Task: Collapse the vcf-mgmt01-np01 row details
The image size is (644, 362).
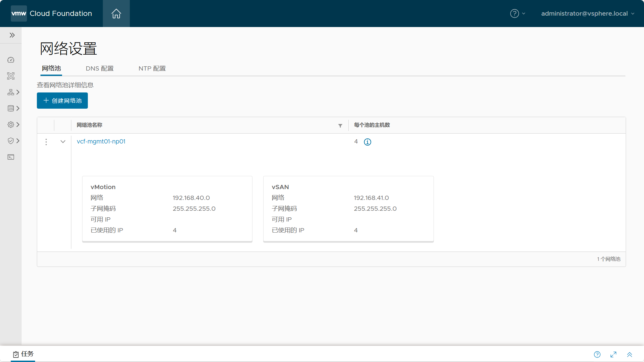Action: pos(63,142)
